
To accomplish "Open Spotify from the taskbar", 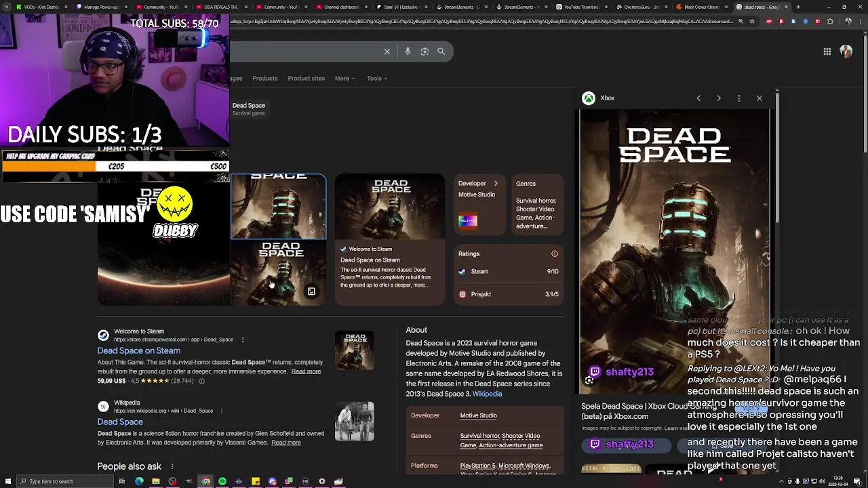I will 222,481.
